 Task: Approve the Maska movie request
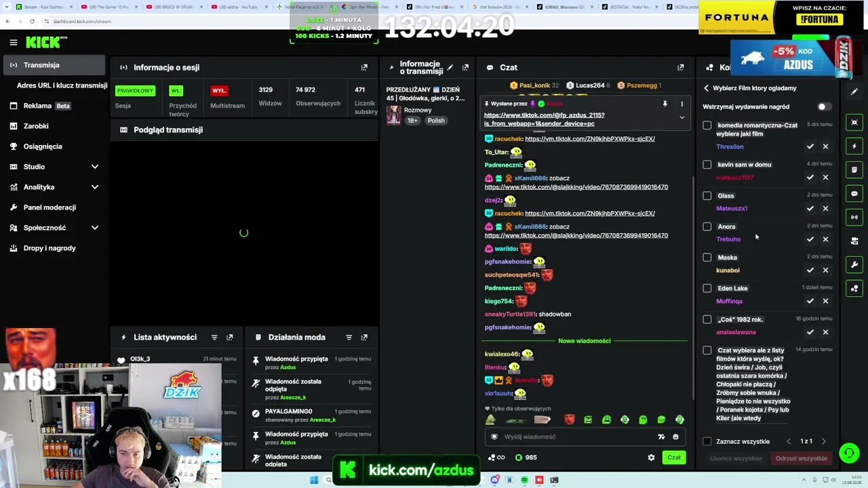point(810,270)
